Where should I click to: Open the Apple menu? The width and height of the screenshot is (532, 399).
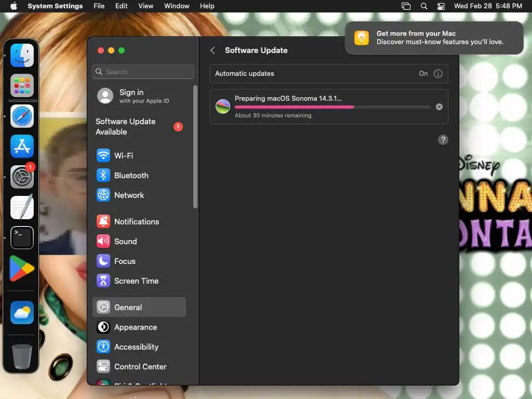(14, 6)
